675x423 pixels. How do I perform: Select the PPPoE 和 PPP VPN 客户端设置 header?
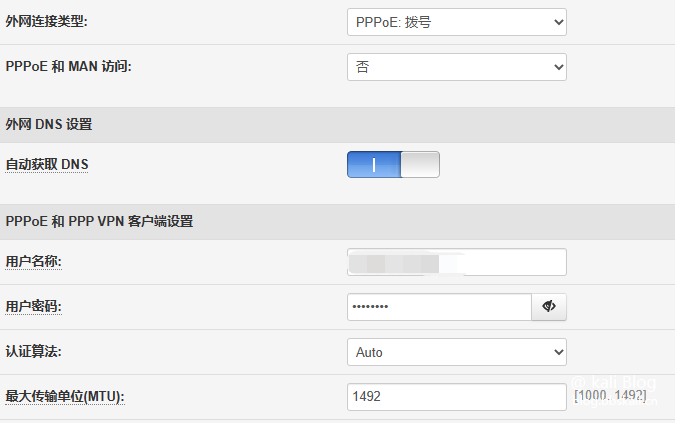click(x=99, y=221)
